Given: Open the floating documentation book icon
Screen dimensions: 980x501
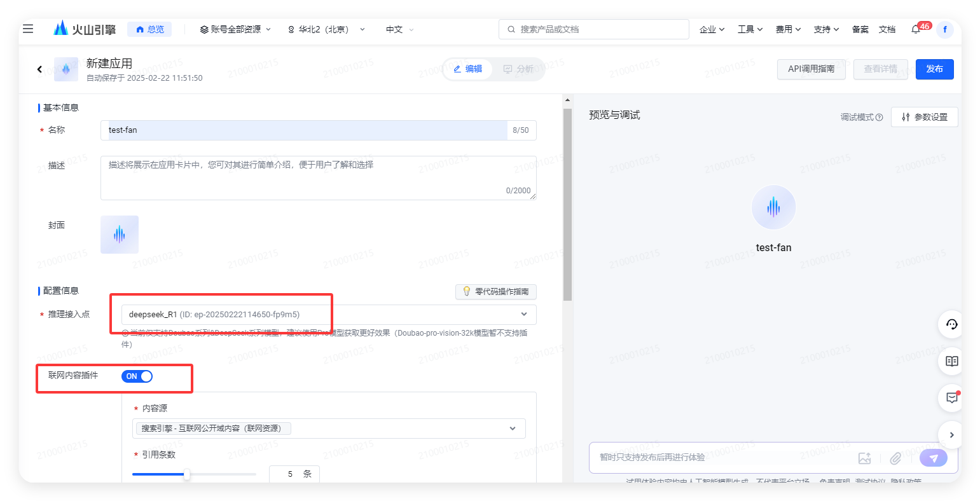Looking at the screenshot, I should [x=951, y=361].
